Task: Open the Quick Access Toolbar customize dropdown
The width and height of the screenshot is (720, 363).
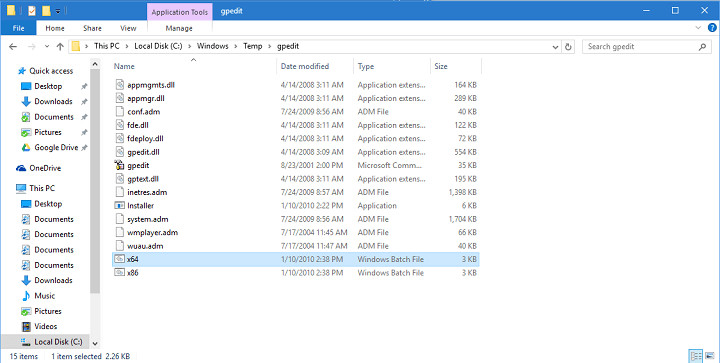Action: 58,11
